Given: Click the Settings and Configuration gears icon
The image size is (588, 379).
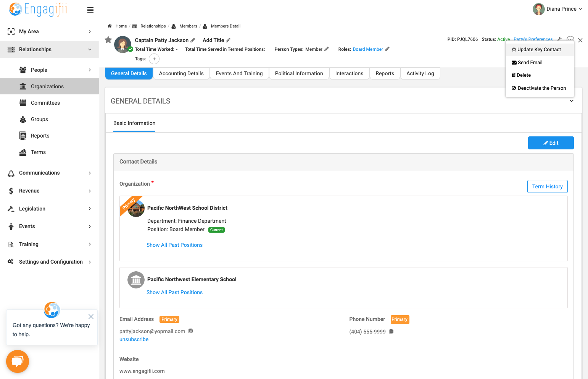Looking at the screenshot, I should [x=11, y=262].
